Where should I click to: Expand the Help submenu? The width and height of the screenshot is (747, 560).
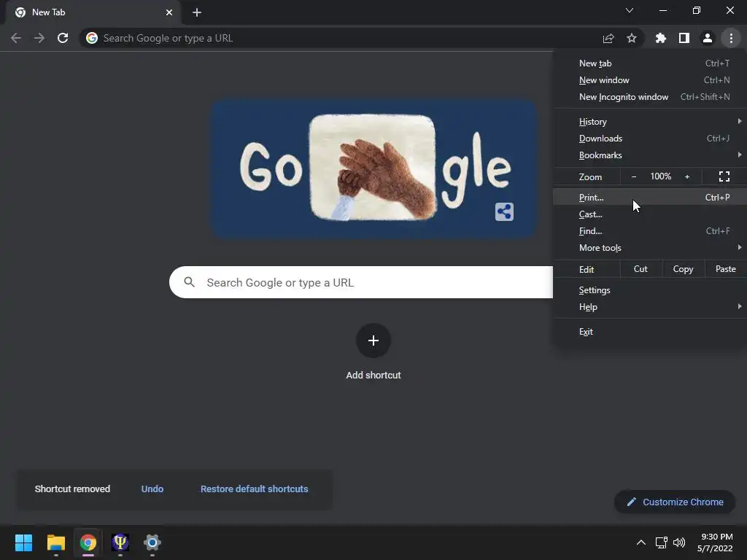click(650, 307)
